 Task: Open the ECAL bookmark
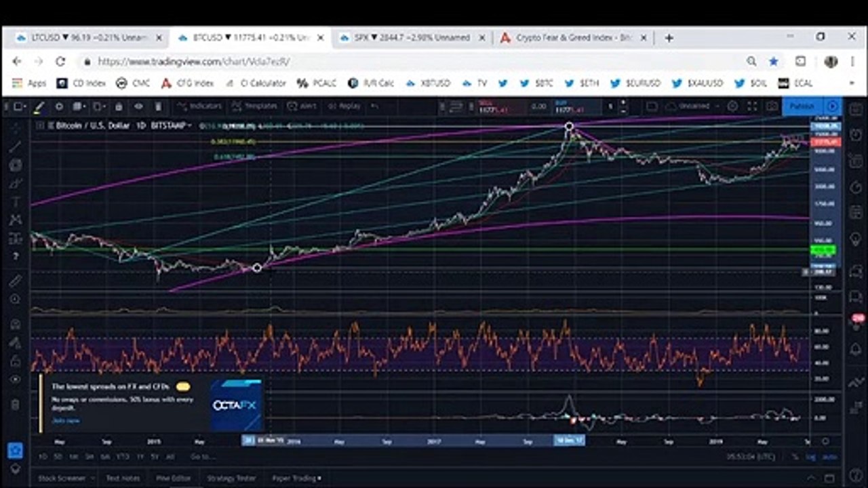pos(795,83)
